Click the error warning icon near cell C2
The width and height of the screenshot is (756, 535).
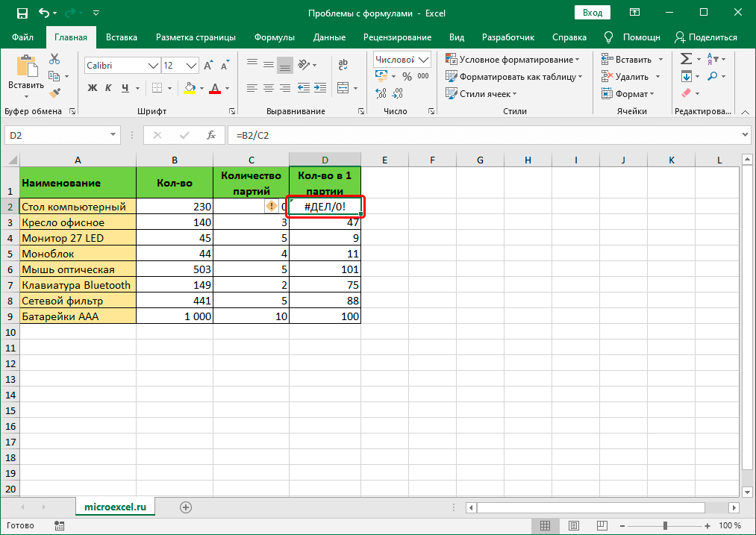(x=272, y=207)
